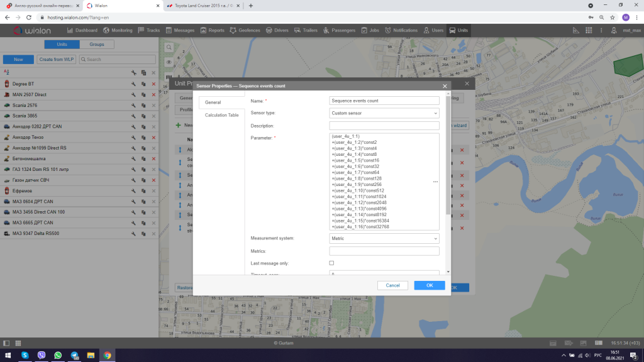Screen dimensions: 644x362
Task: Open the Sensor type dropdown
Action: [384, 113]
